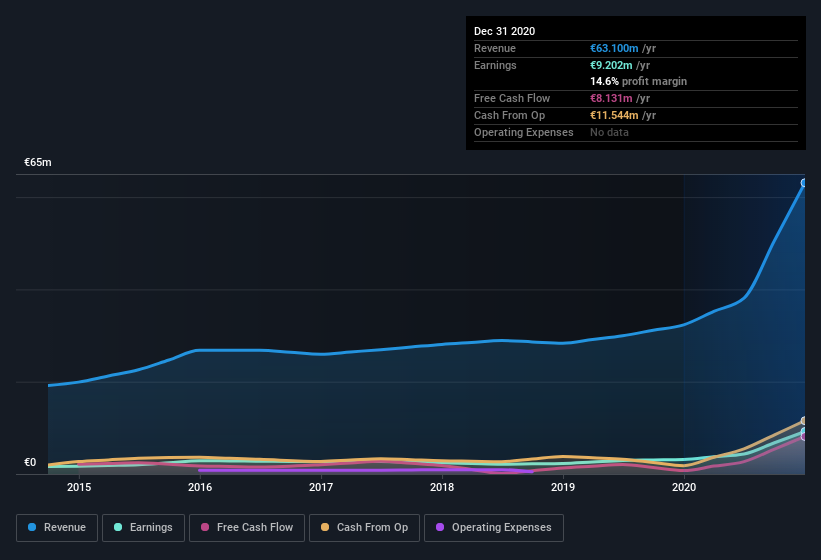This screenshot has height=560, width=821.
Task: Click the €0 y-axis label
Action: click(30, 462)
